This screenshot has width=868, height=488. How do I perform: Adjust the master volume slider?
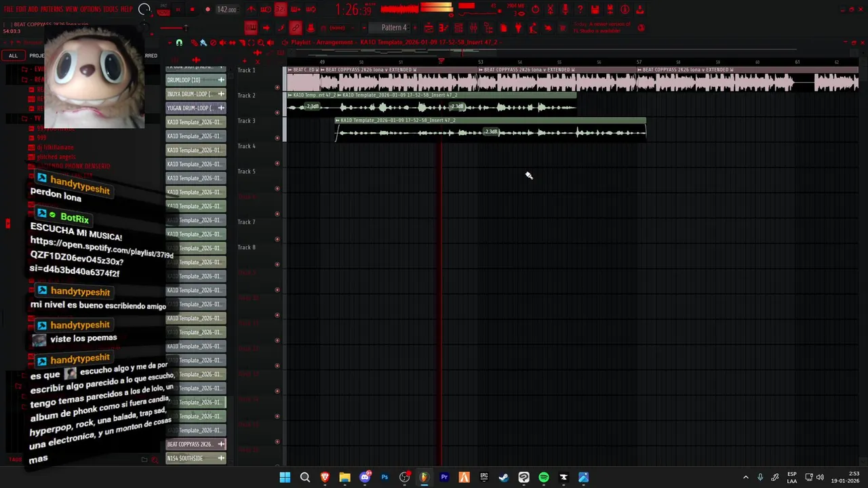tap(174, 28)
